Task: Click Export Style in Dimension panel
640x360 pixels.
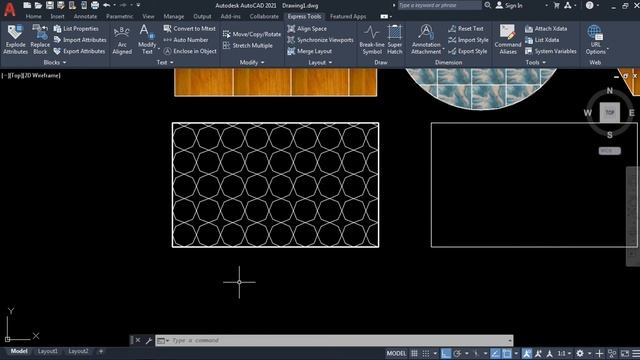Action: coord(468,51)
